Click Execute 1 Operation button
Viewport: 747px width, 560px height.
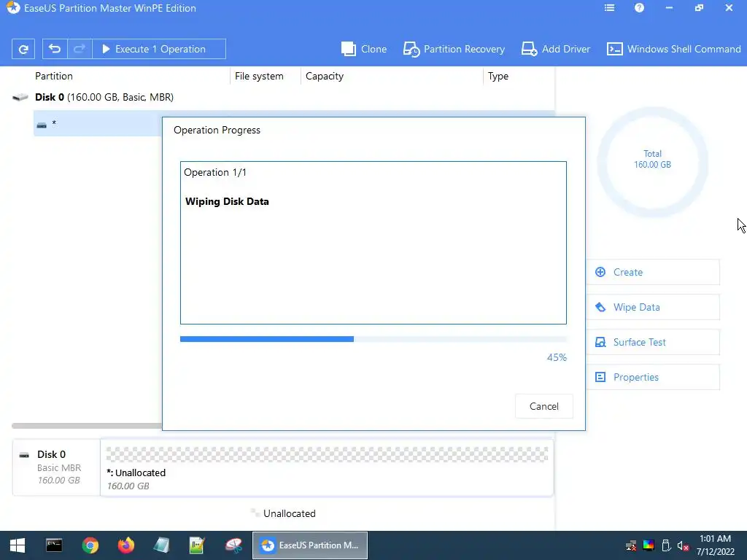pos(158,49)
